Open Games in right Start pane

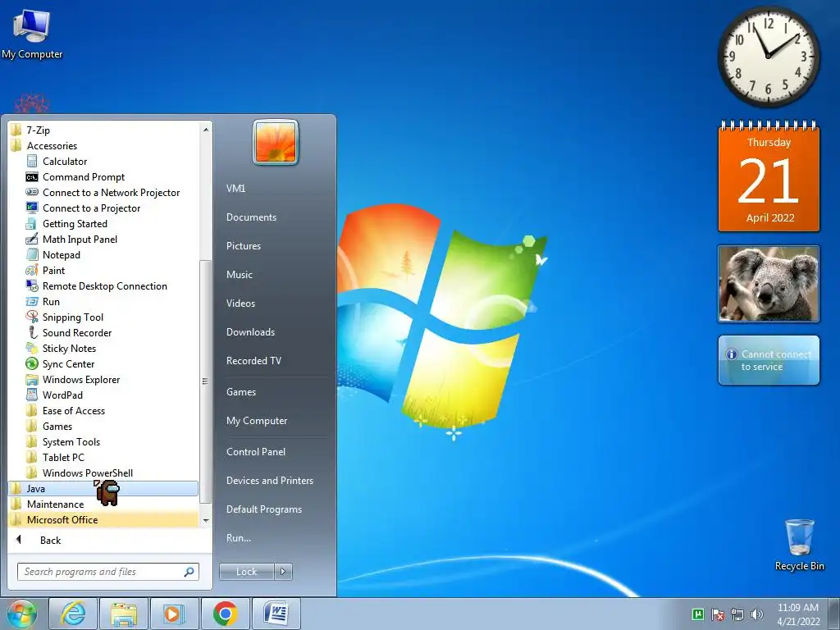241,391
